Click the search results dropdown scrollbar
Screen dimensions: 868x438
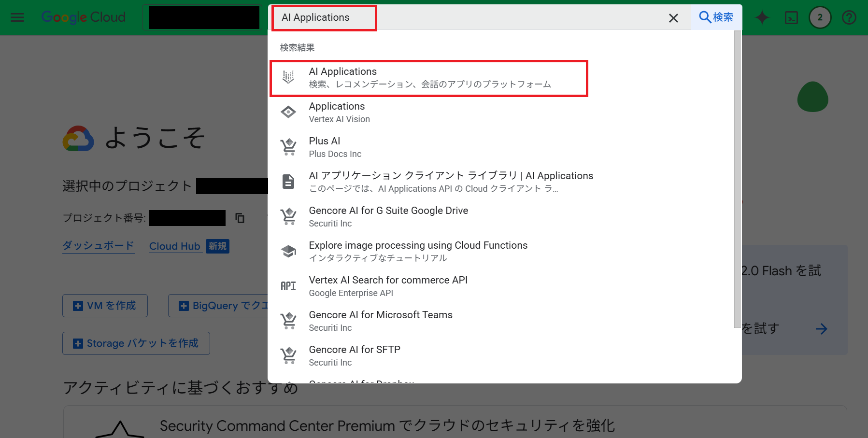tap(737, 179)
